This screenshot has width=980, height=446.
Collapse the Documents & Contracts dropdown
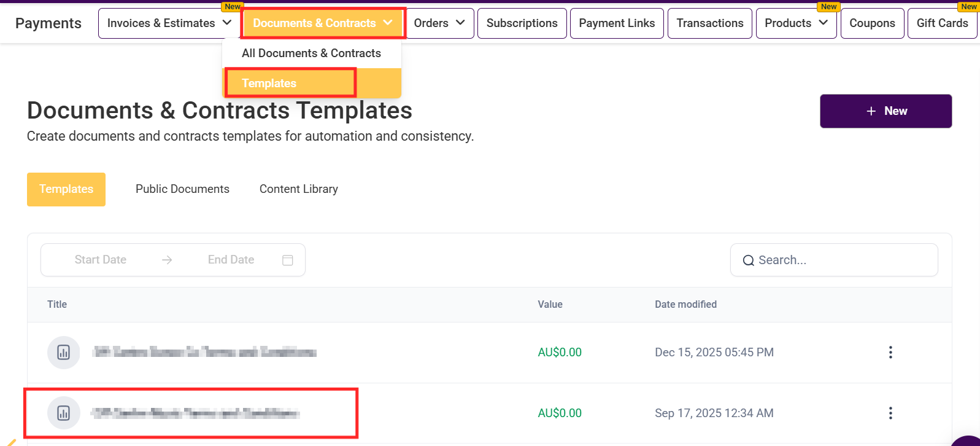click(387, 23)
